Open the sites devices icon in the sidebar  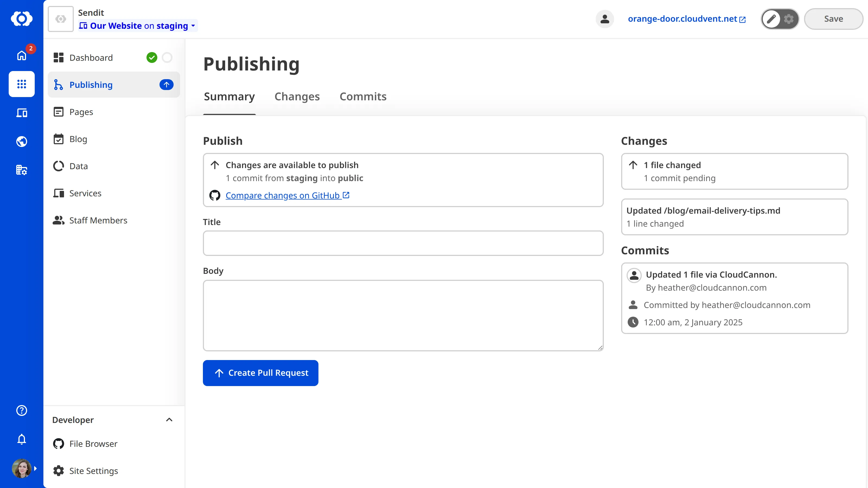(22, 113)
